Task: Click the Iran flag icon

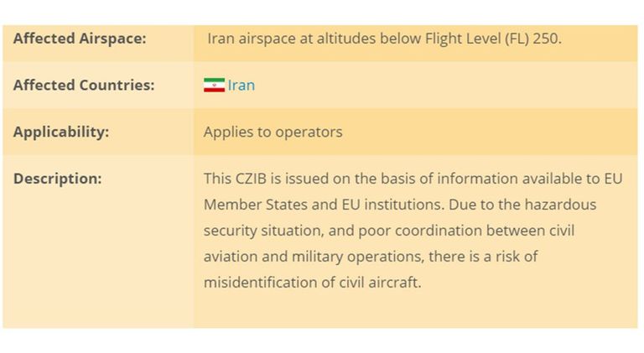Action: 214,85
